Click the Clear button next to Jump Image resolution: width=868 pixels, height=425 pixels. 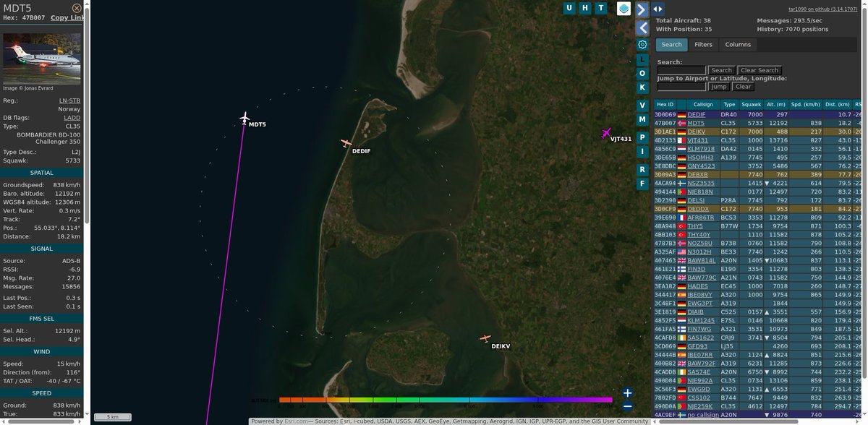743,86
